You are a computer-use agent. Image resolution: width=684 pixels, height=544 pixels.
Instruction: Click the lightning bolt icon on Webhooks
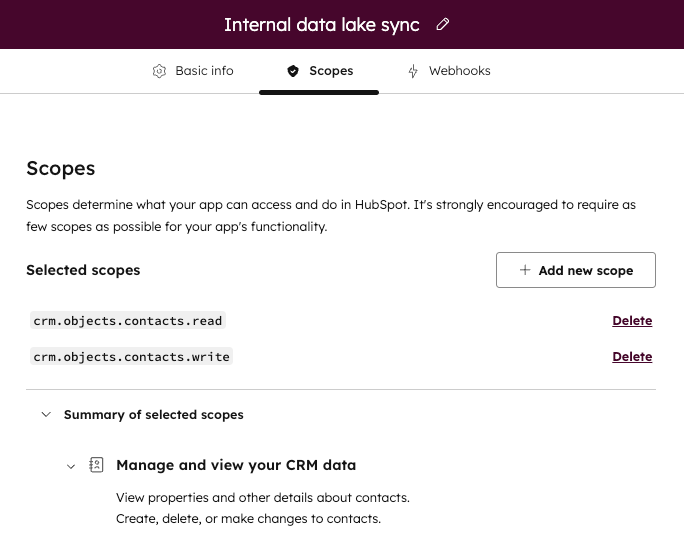pyautogui.click(x=413, y=71)
